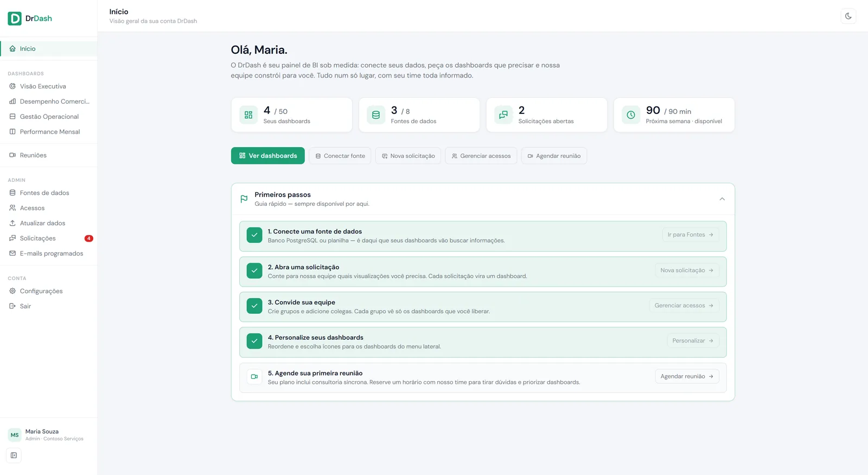Toggle the checkbox for step 1 Conecte uma fonte
The image size is (868, 475).
(x=254, y=235)
